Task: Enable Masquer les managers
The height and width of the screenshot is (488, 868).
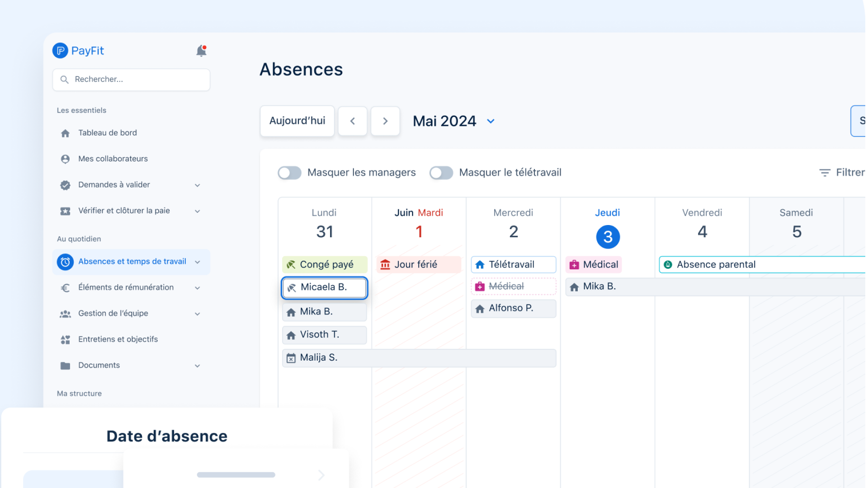Action: click(x=289, y=173)
